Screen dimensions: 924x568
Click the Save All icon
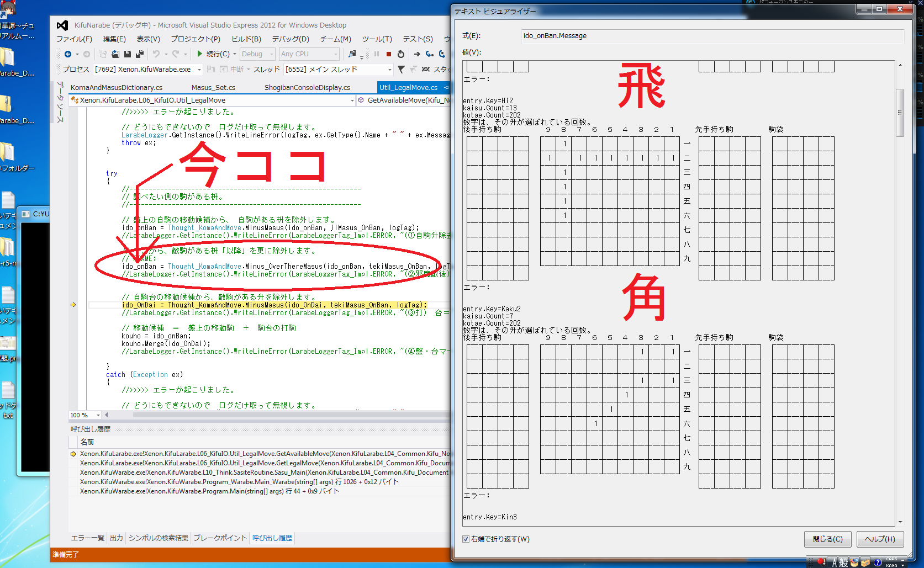coord(139,54)
